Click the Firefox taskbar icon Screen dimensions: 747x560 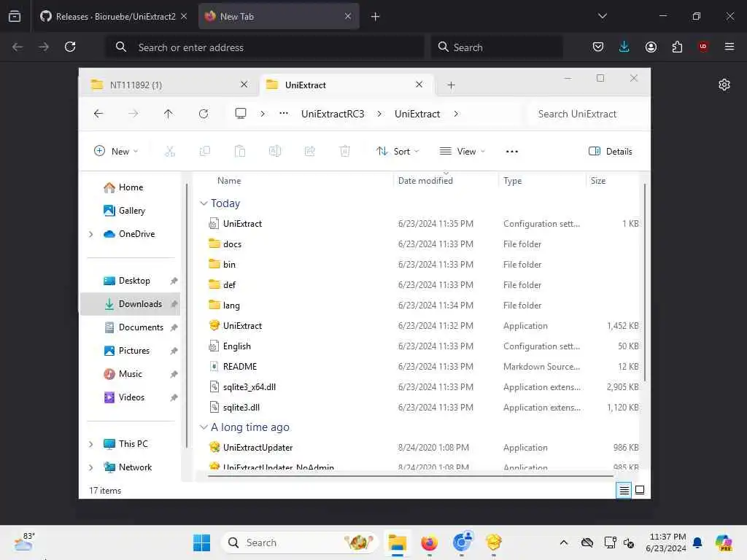point(429,542)
